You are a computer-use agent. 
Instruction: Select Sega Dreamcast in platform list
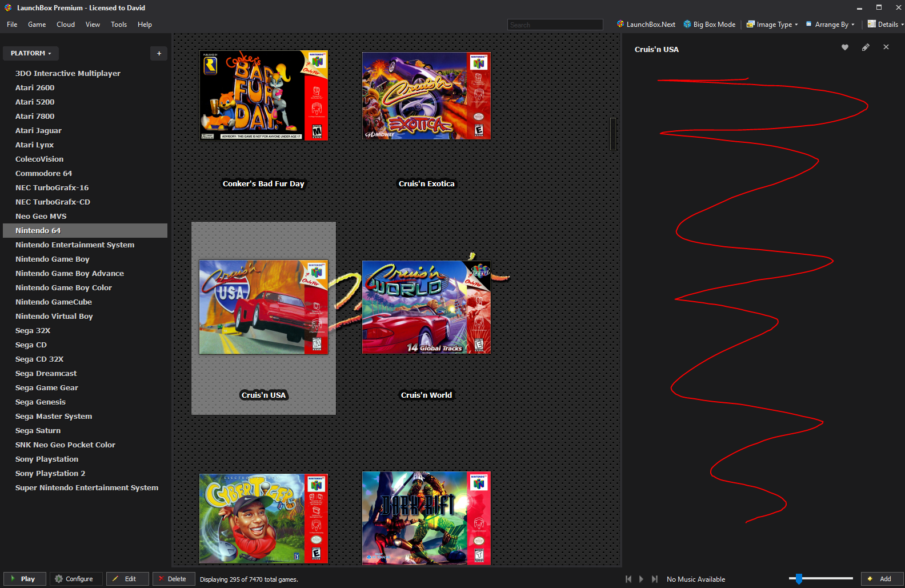[46, 373]
